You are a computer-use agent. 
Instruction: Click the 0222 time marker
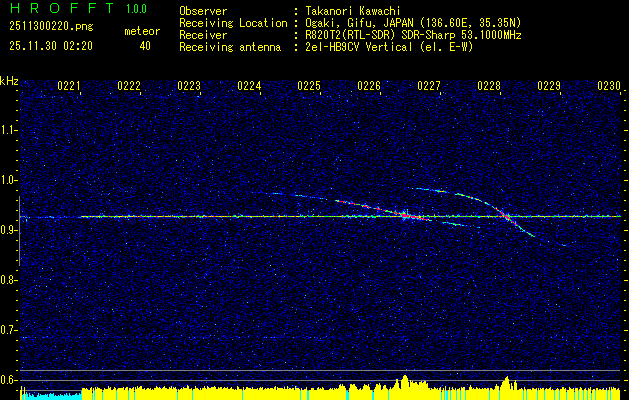pos(129,86)
